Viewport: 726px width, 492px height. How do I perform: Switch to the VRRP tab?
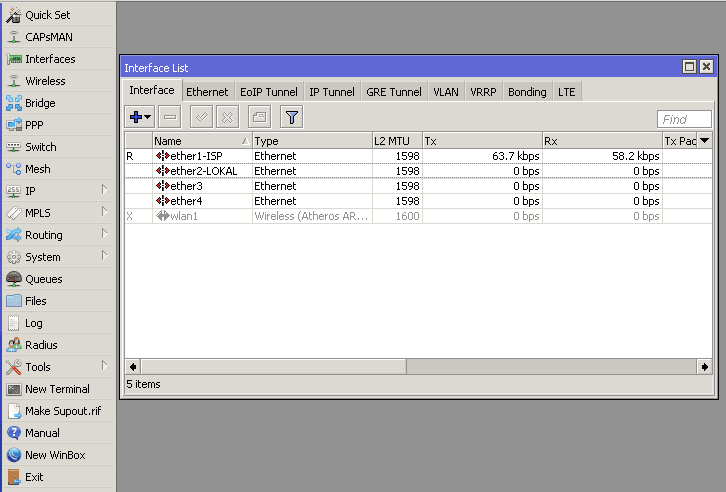483,92
